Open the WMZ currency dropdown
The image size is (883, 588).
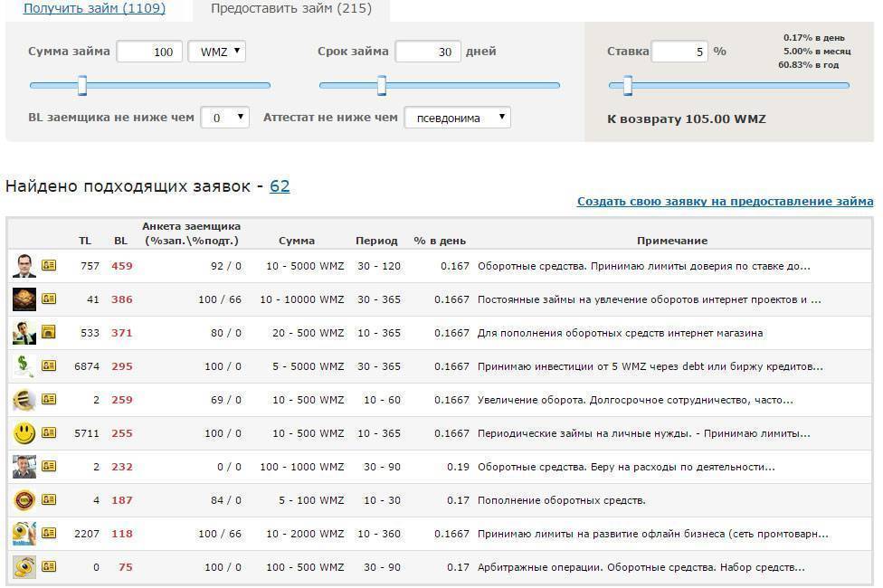[217, 52]
